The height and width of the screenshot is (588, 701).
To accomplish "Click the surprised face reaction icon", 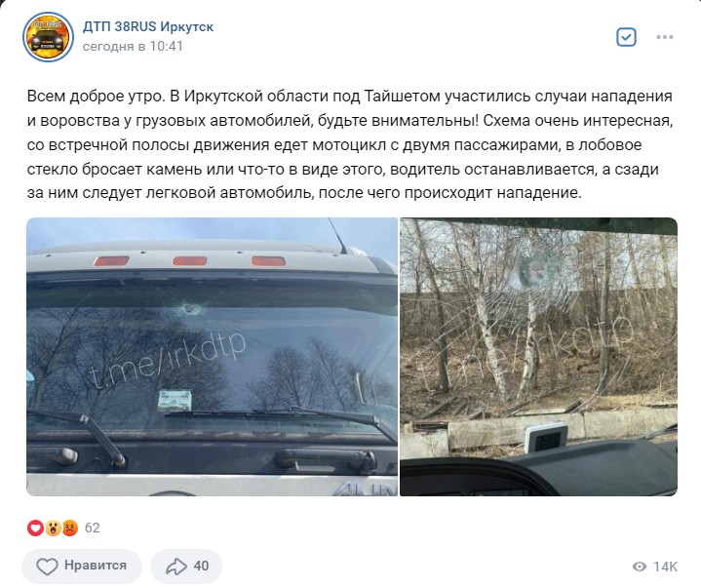I will [53, 529].
